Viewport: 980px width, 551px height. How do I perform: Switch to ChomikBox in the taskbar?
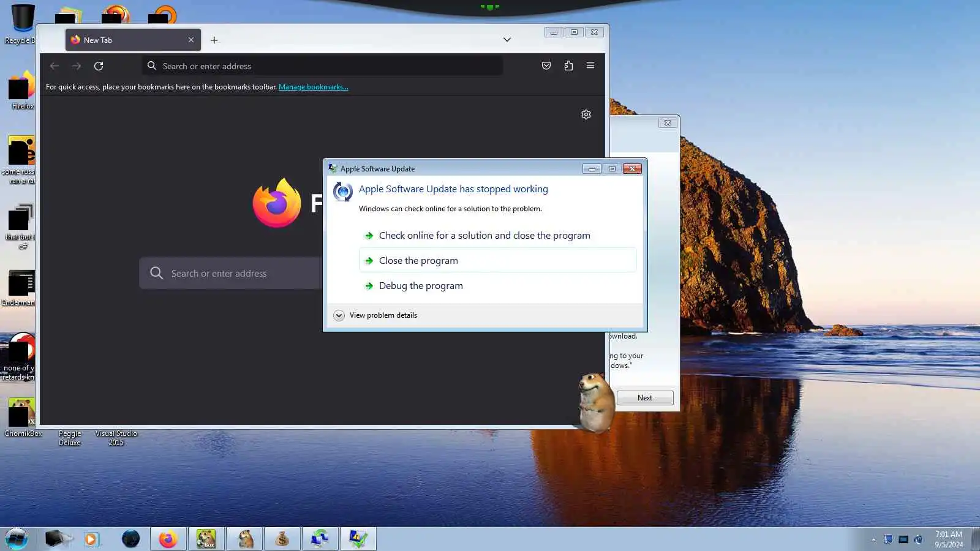[206, 539]
